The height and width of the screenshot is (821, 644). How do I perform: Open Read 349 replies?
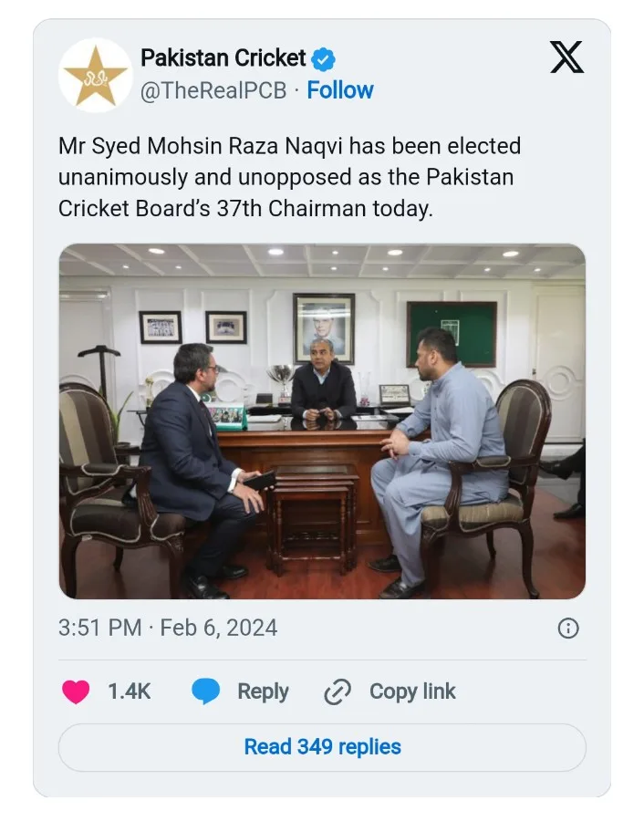[x=322, y=747]
